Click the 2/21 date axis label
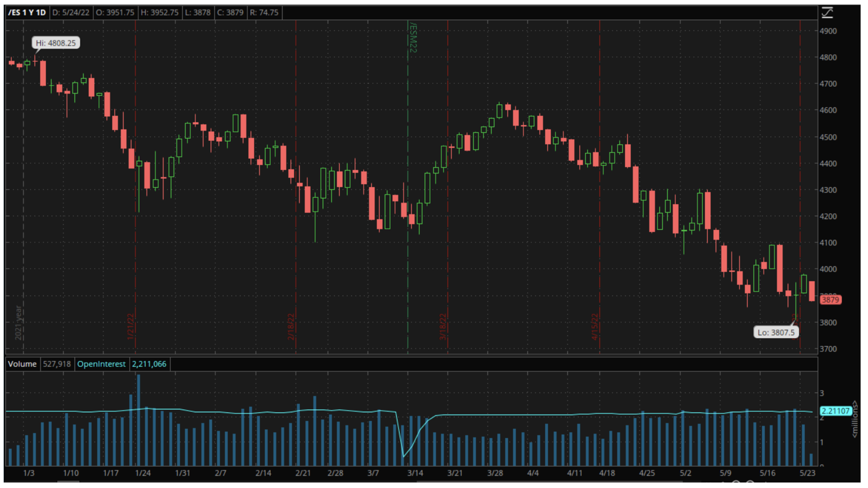 [303, 473]
